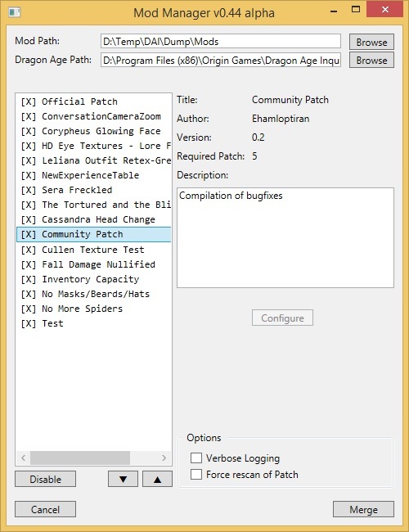Select Leliana Outfit Retex mod row

click(93, 160)
